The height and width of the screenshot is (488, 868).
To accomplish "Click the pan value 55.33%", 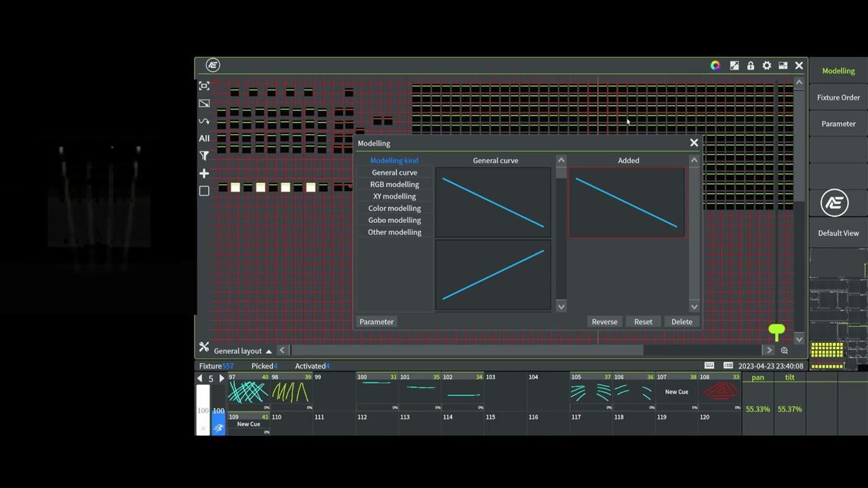I will (757, 409).
